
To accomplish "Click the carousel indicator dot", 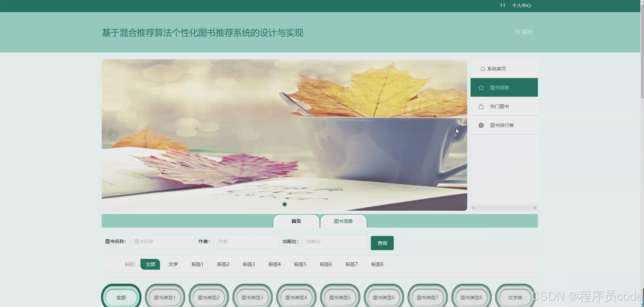I will pyautogui.click(x=285, y=204).
